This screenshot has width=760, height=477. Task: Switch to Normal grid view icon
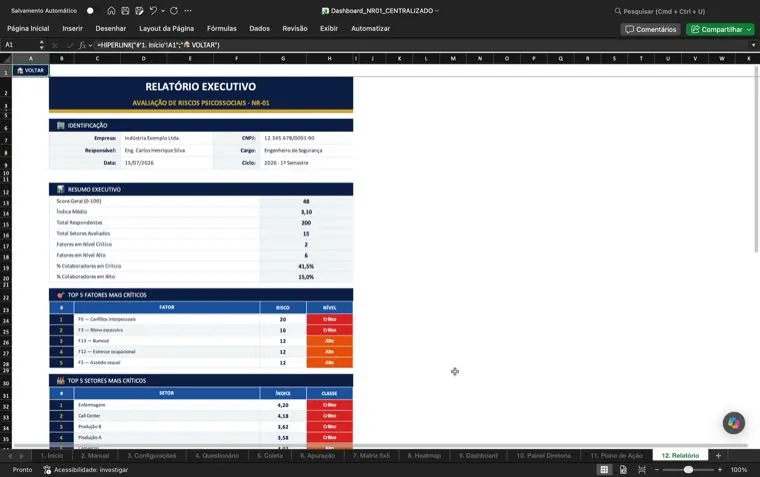pos(604,470)
